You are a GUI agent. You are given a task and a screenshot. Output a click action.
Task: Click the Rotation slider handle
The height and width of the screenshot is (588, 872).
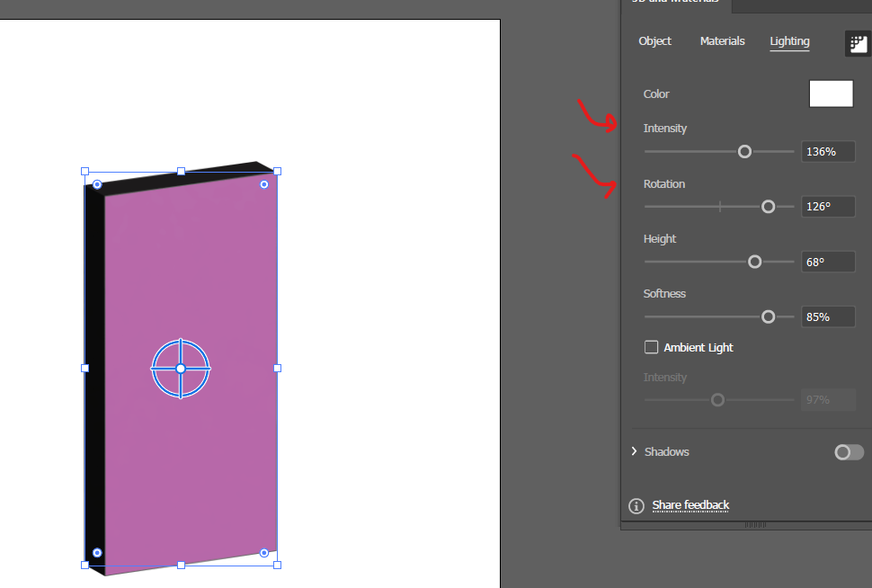[769, 206]
